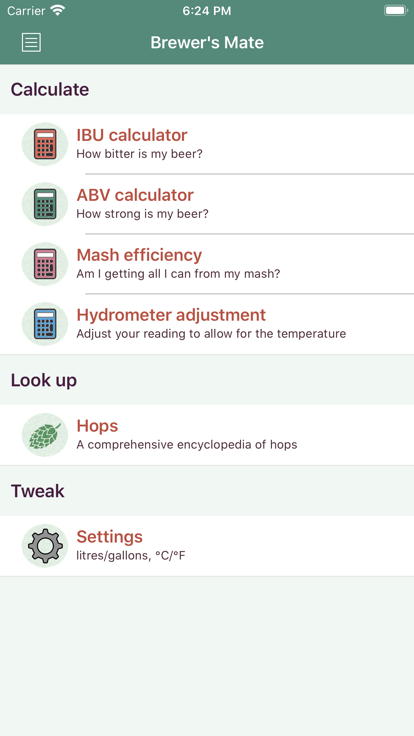Select Hydrometer adjustment entry
The image size is (414, 736).
click(x=207, y=324)
